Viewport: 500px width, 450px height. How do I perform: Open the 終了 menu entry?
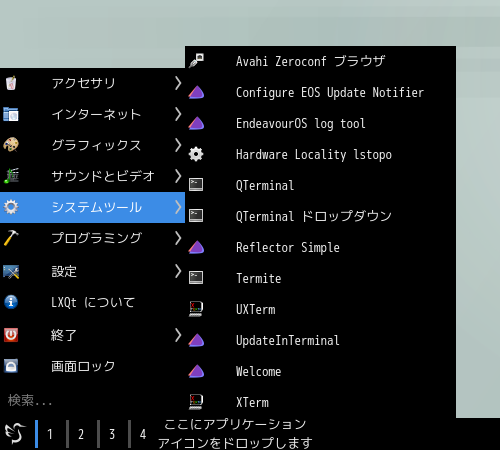[x=92, y=335]
